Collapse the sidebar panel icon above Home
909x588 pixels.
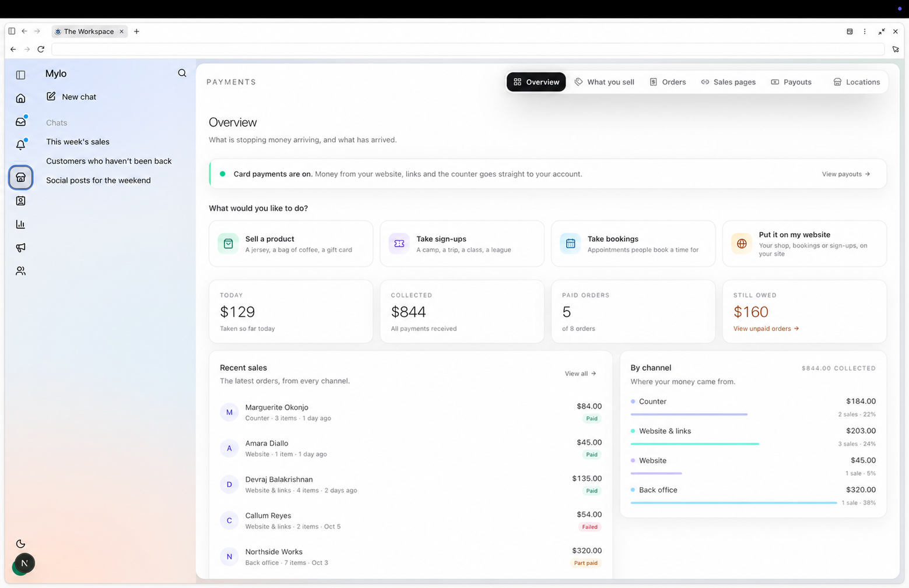(x=20, y=75)
